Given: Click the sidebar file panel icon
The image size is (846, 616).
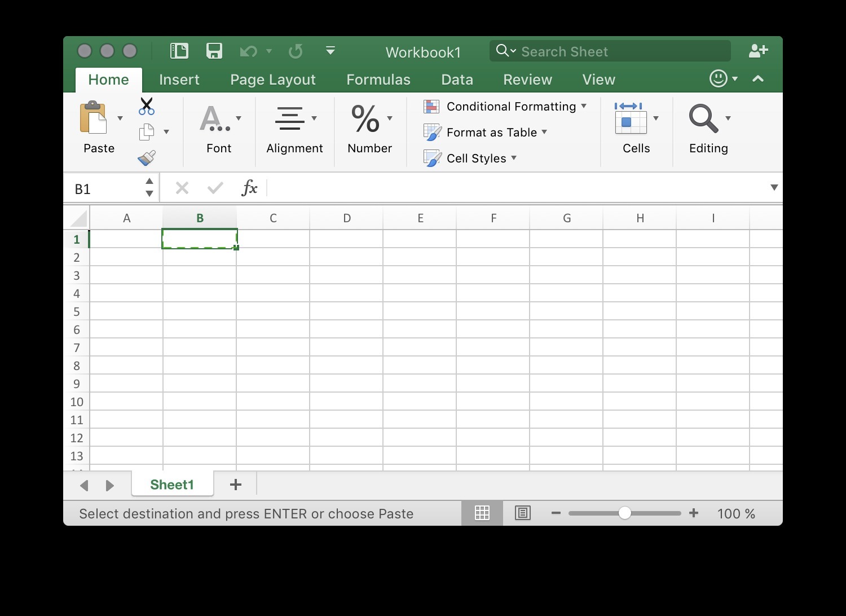Looking at the screenshot, I should pos(179,51).
